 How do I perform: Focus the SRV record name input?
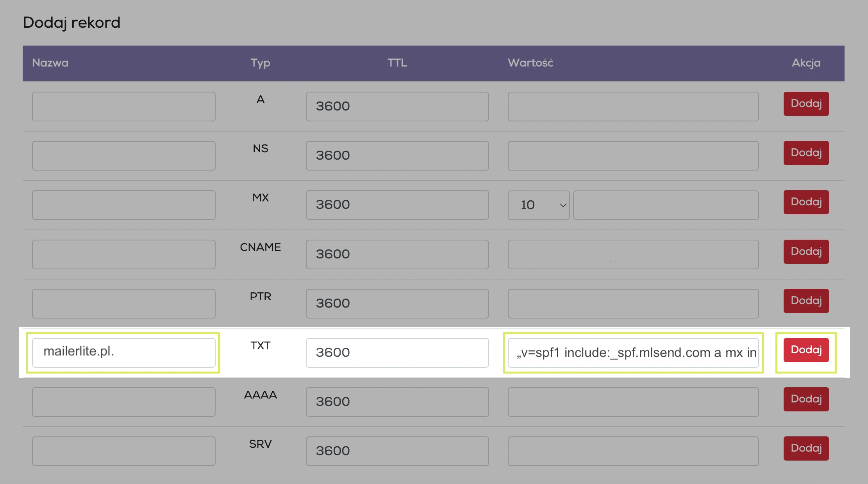[123, 451]
